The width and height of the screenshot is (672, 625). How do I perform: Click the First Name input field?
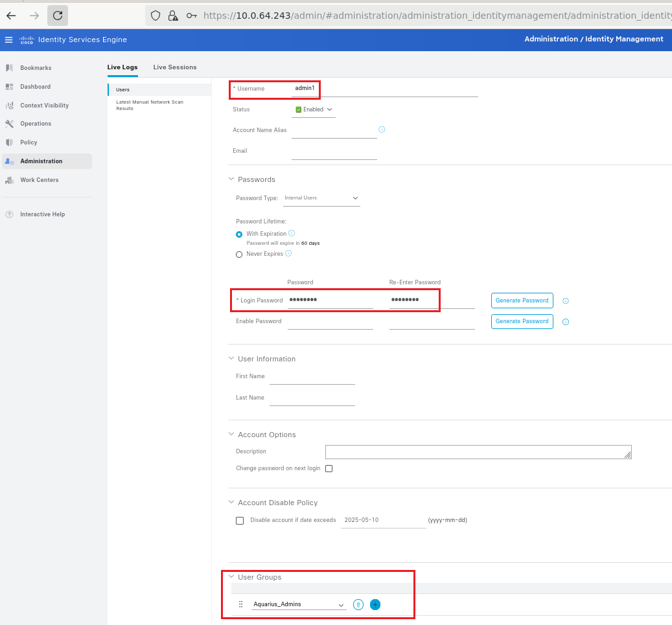click(x=312, y=377)
